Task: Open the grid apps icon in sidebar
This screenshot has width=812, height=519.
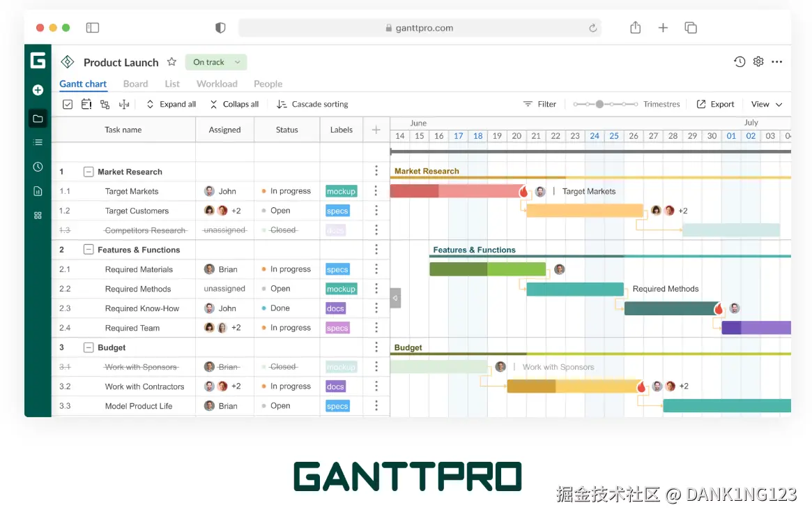Action: coord(38,215)
